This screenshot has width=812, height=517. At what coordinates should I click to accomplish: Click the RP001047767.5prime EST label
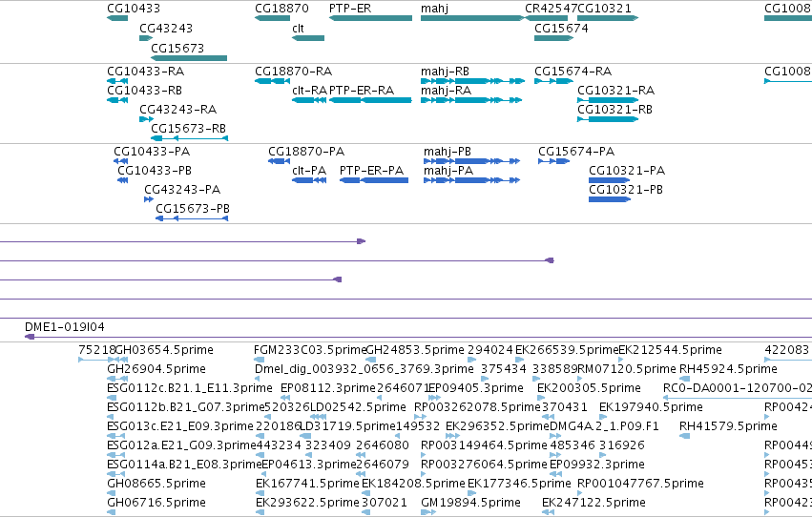pos(640,484)
